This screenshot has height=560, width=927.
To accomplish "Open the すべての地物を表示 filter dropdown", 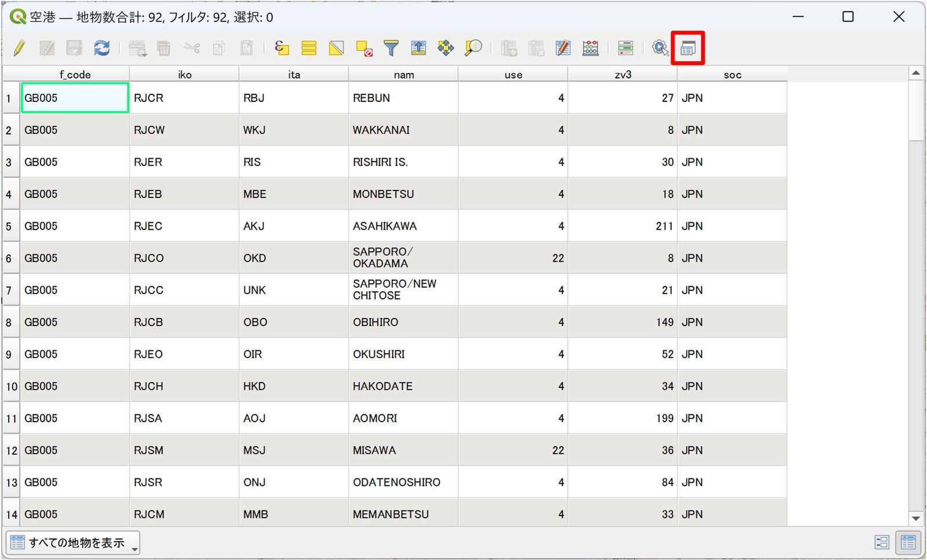I will 73,543.
